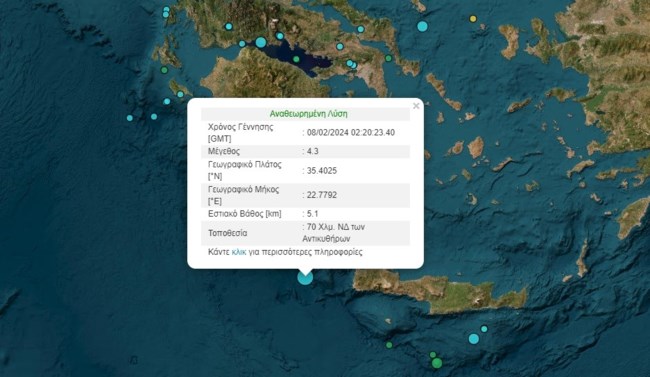Select the 'Εστιακό Βάθος [km]' label
Viewport: 650px width, 377px height.
245,214
